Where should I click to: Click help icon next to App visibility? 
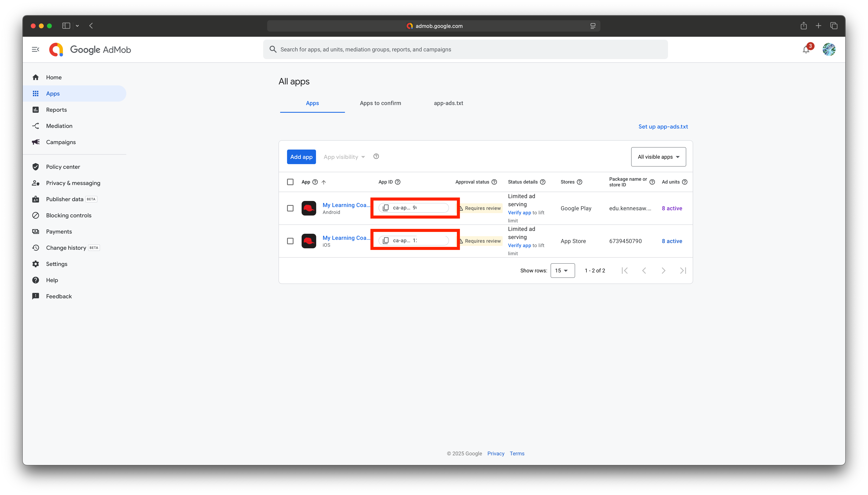click(x=376, y=156)
